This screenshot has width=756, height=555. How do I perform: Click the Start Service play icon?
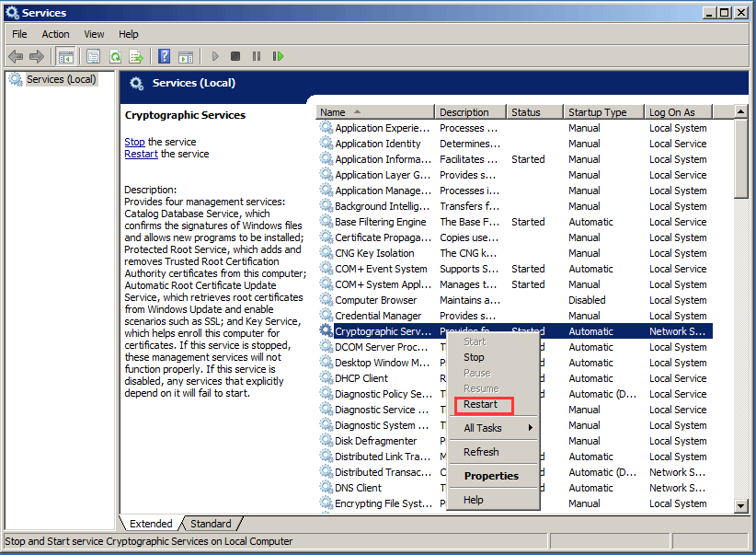215,56
